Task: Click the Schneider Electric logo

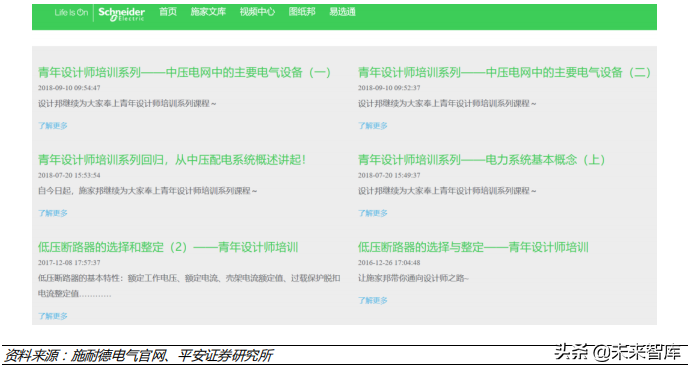Action: point(121,14)
